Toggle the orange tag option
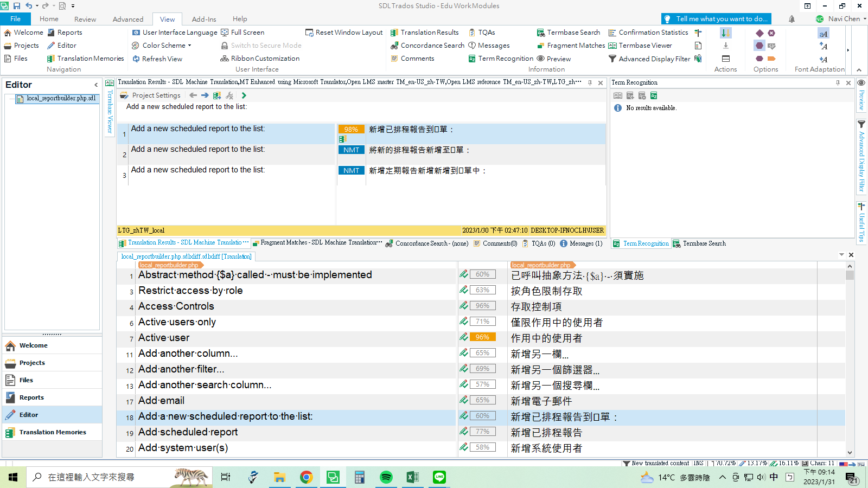Screen dimensions: 868x488 point(771,59)
